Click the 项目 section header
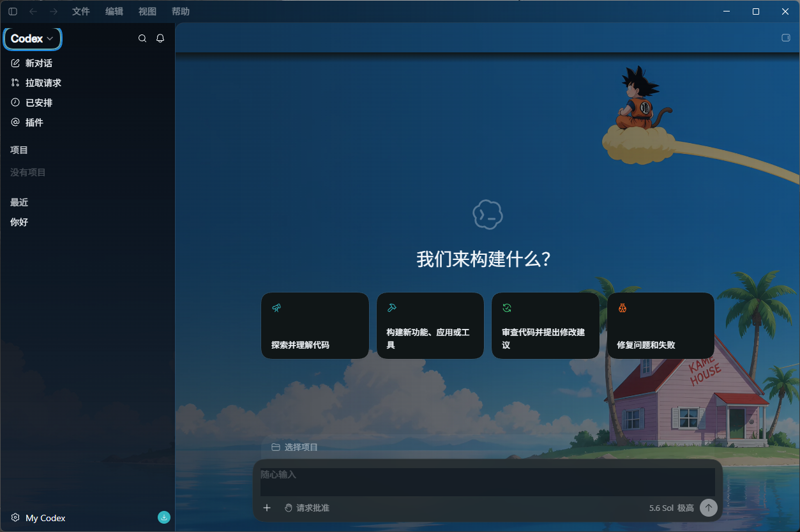The width and height of the screenshot is (800, 532). (19, 150)
